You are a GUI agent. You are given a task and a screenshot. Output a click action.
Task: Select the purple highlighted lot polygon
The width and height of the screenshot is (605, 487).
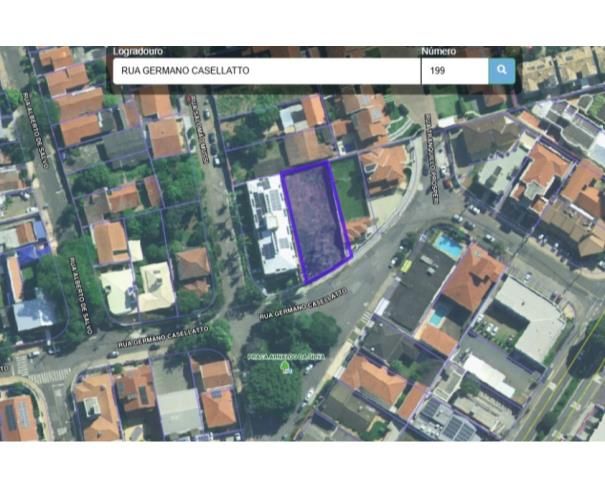pos(316,222)
